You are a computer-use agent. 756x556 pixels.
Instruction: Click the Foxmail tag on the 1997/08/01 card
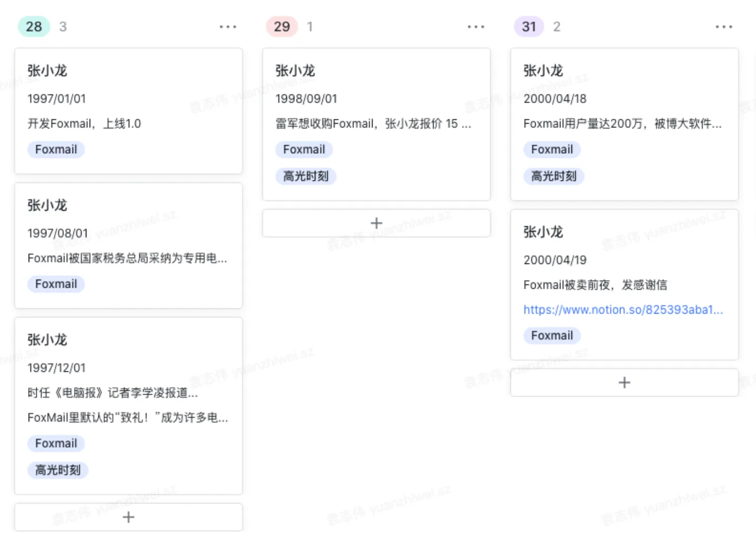(56, 284)
